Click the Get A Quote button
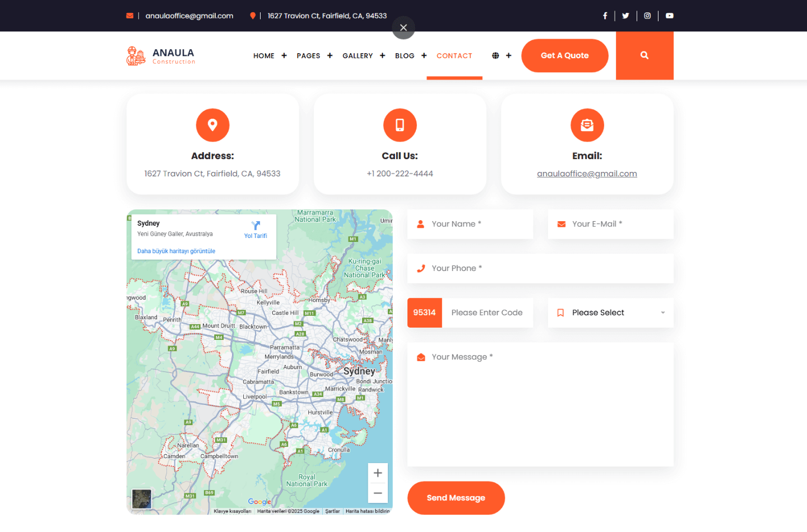This screenshot has width=807, height=532. point(564,55)
